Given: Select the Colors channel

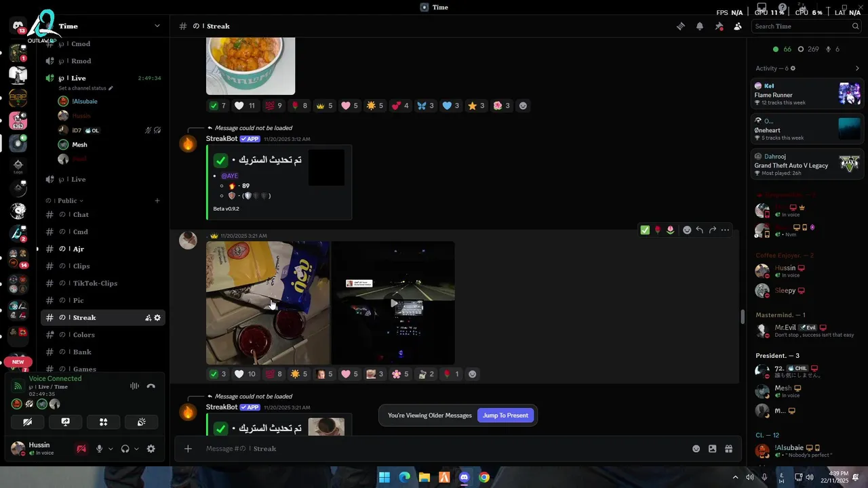Looking at the screenshot, I should click(103, 335).
